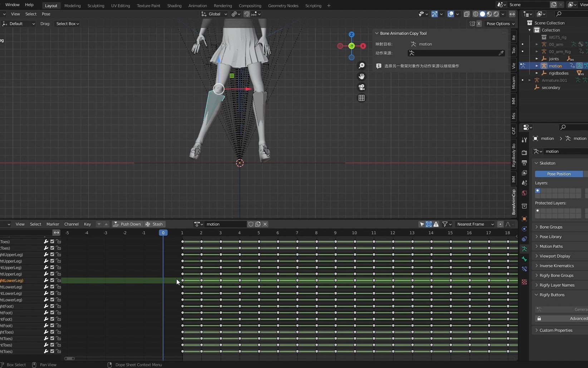Screen dimensions: 588x368
Task: Click the zoom magnifier icon in viewport
Action: click(362, 66)
